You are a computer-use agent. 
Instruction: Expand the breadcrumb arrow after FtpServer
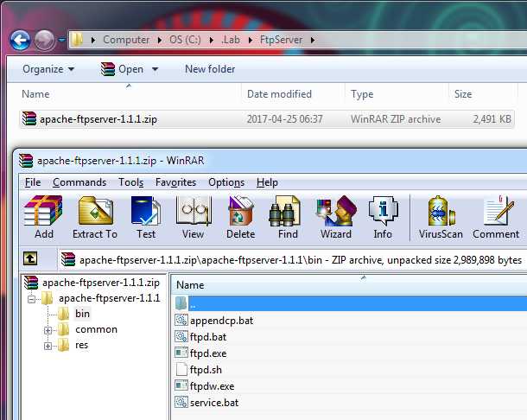coord(313,40)
